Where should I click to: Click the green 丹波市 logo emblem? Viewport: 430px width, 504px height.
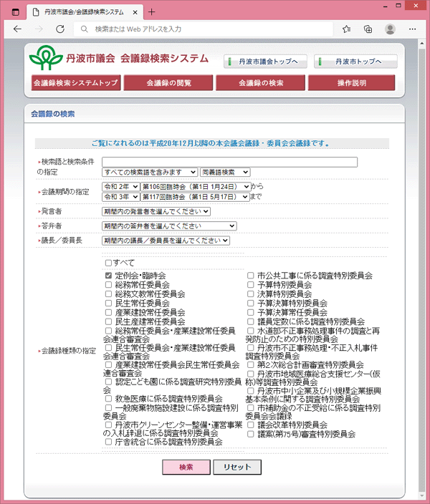tap(46, 58)
